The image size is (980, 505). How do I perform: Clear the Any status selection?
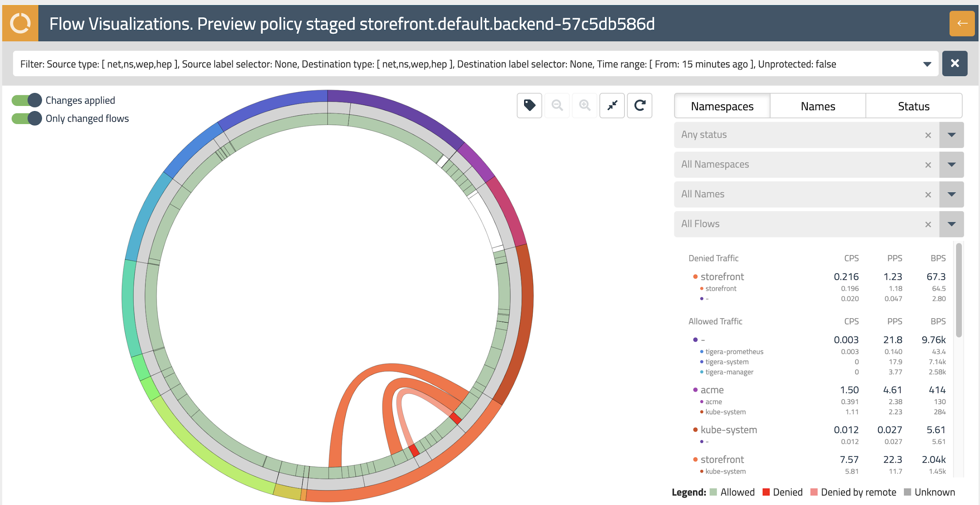pos(928,135)
